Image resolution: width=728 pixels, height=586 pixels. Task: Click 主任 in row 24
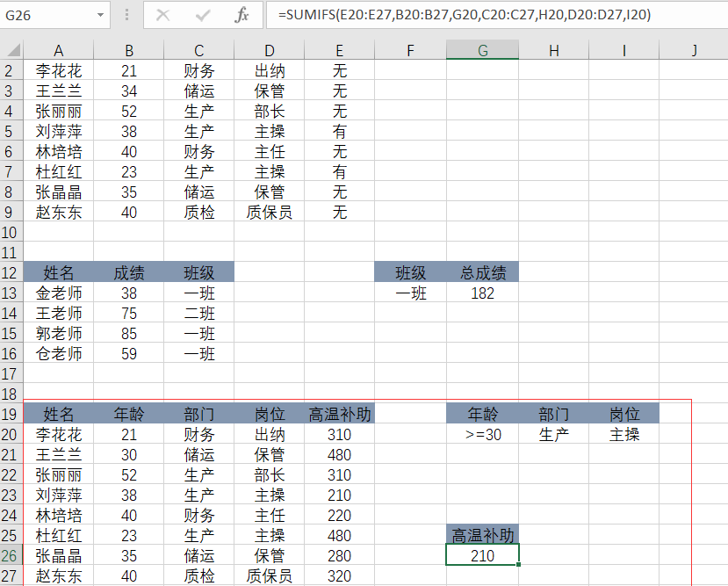tap(270, 516)
